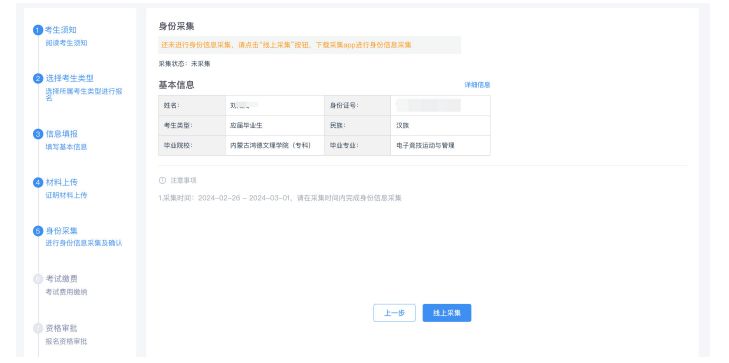729x363 pixels.
Task: Select the 材料上传 step label
Action: (61, 183)
